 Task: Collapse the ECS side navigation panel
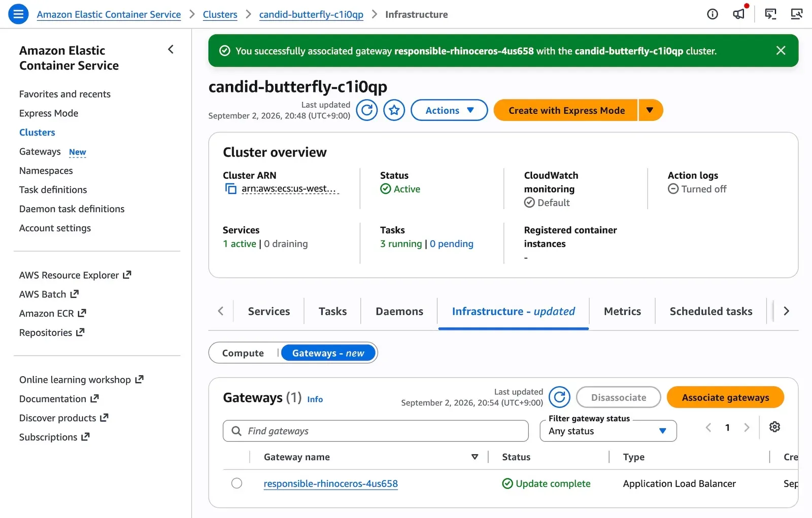coord(171,49)
